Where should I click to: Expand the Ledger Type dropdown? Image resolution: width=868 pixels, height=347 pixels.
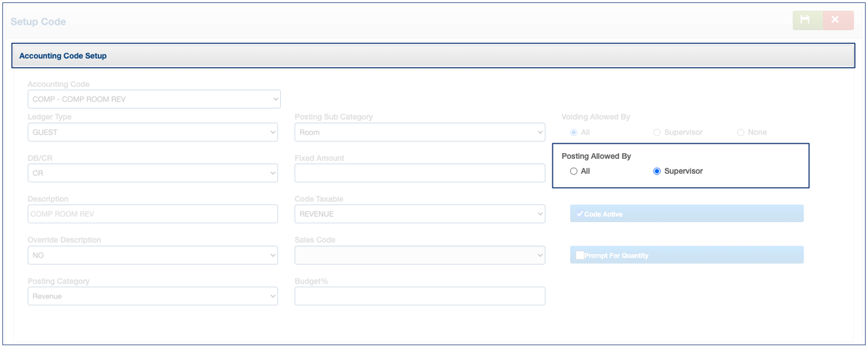pos(153,132)
